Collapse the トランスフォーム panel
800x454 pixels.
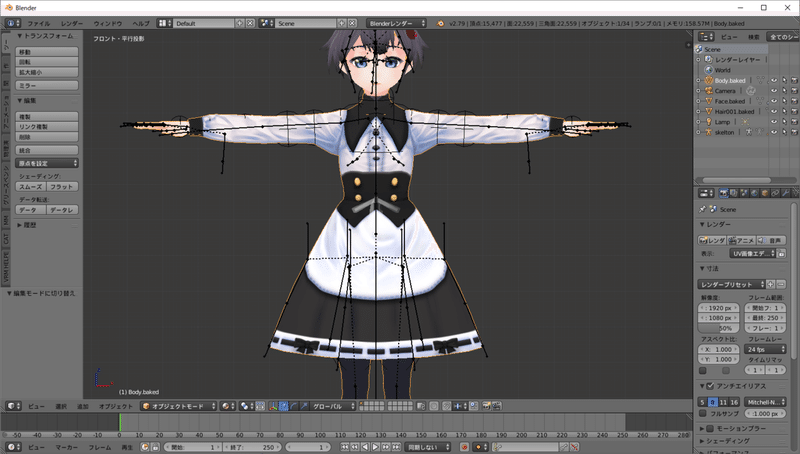pos(19,36)
